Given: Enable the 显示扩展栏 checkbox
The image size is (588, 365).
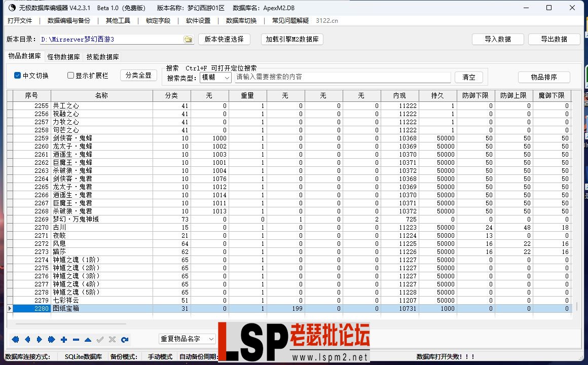Looking at the screenshot, I should click(70, 76).
